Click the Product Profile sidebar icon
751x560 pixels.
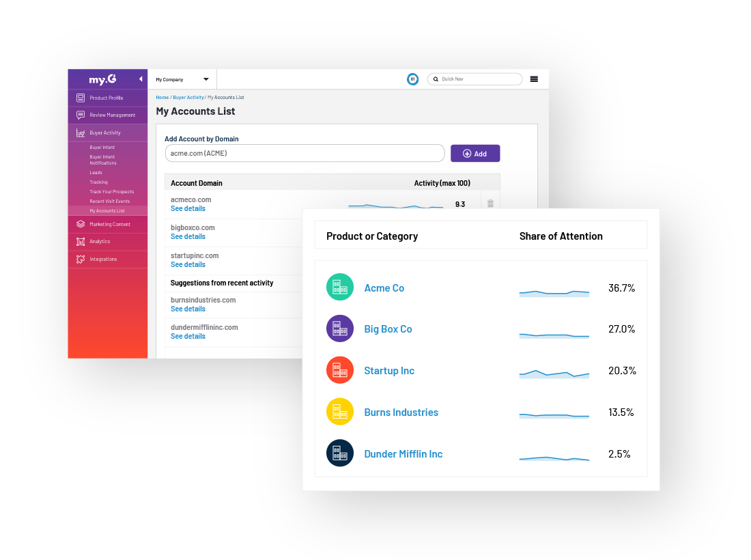(81, 98)
